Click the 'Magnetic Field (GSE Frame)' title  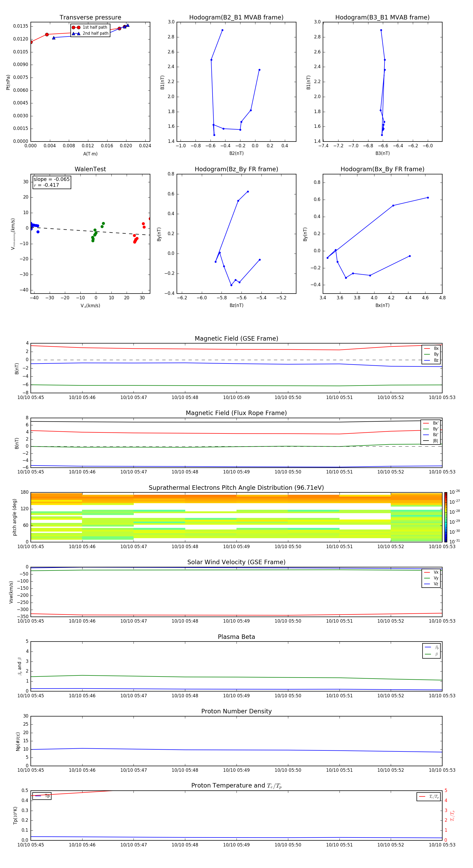pos(236,339)
